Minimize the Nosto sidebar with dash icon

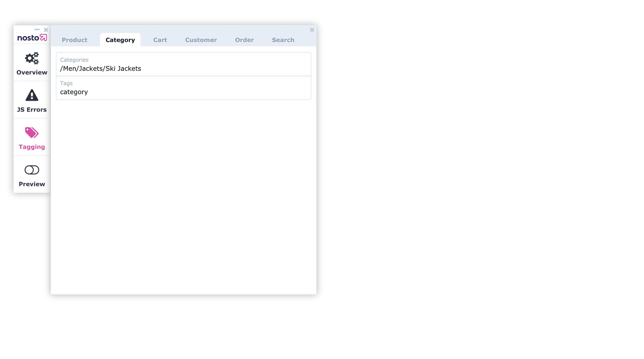coord(37,29)
